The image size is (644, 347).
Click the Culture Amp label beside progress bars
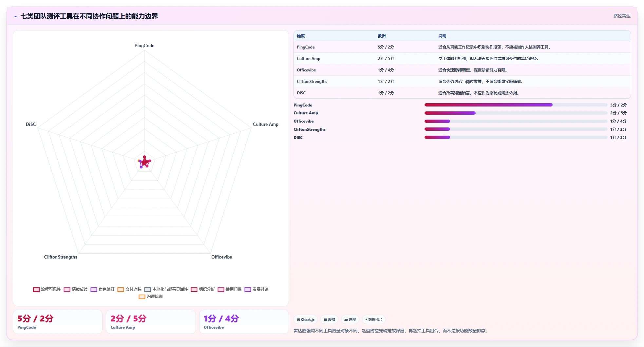pos(306,113)
